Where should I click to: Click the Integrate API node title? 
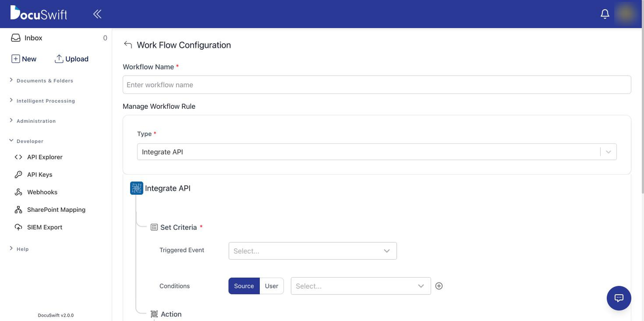point(168,188)
